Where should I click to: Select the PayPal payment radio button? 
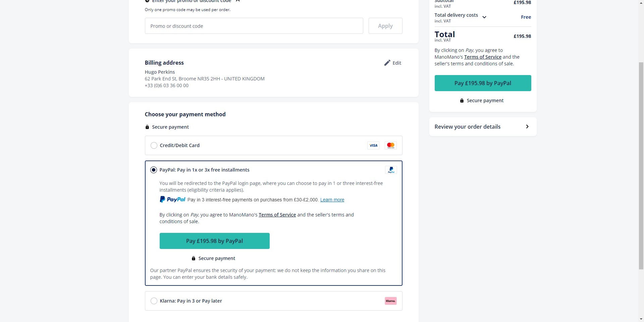[154, 170]
